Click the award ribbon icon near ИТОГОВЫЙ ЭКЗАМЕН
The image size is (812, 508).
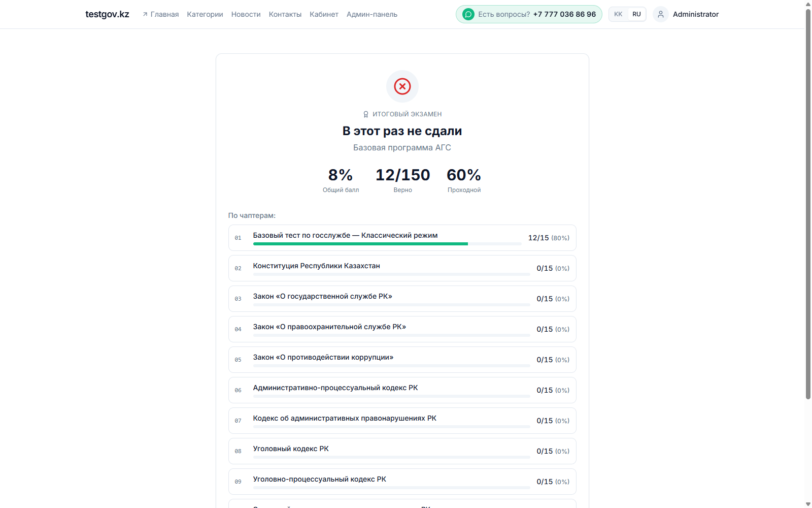click(x=366, y=114)
